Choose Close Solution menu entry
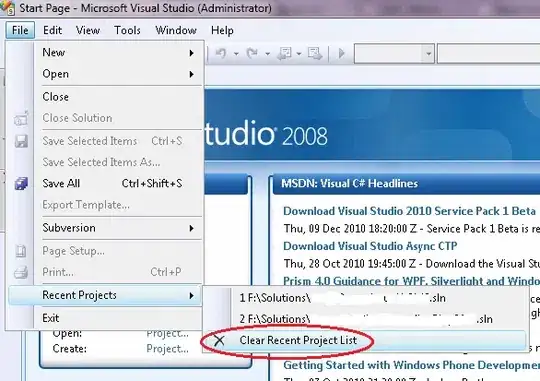The height and width of the screenshot is (381, 540). [118, 118]
